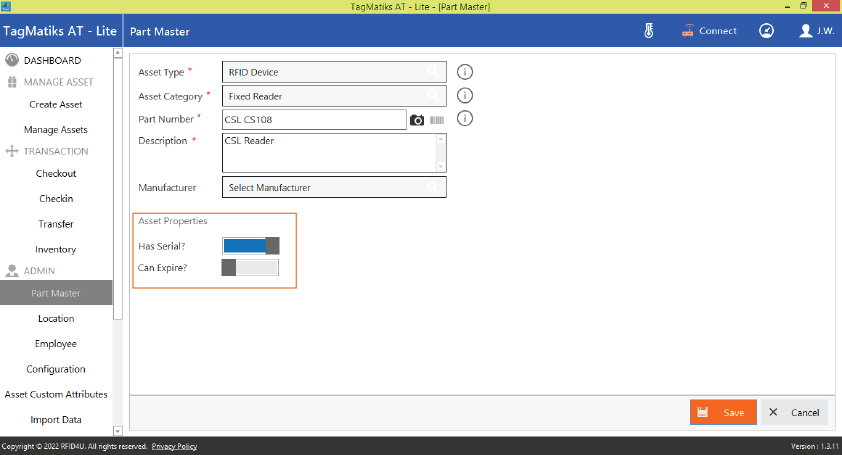Click the info icon next to Asset Type
Image resolution: width=842 pixels, height=455 pixels.
pos(464,72)
